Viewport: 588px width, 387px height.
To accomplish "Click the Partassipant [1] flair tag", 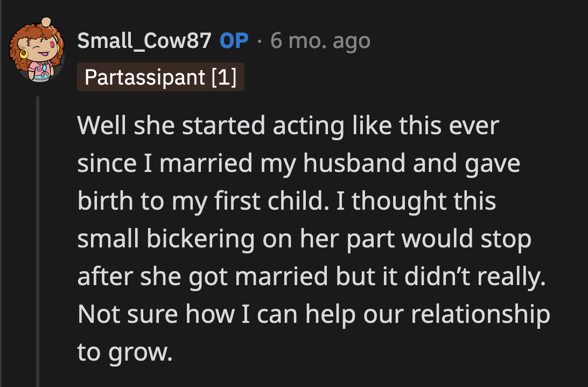I will pos(160,77).
